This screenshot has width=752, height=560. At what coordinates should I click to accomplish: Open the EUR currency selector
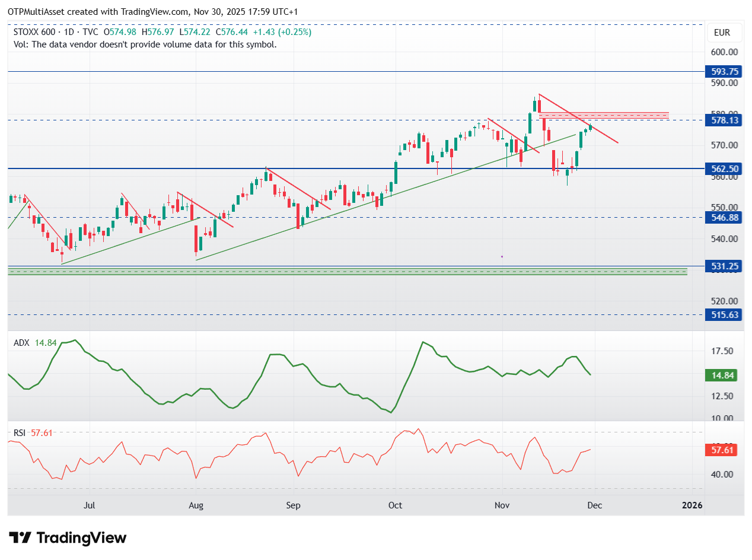(722, 33)
